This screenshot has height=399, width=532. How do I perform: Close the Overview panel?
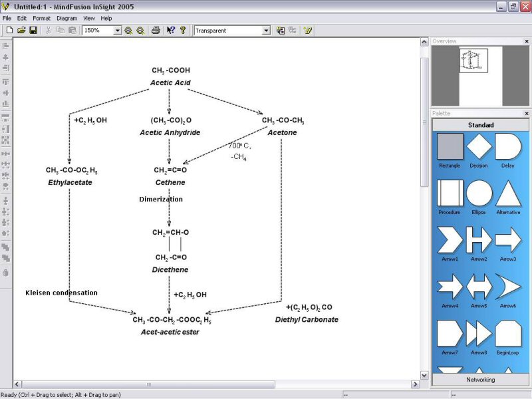point(527,41)
